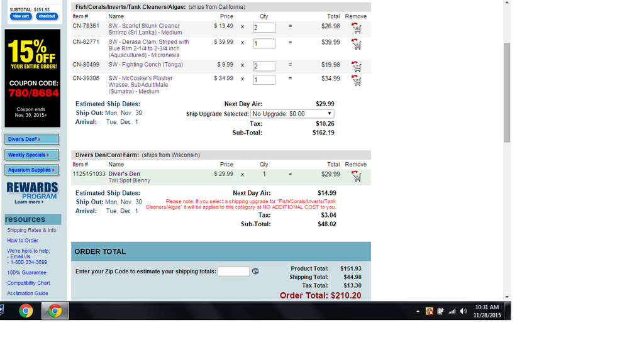Click the Email Us link
The height and width of the screenshot is (362, 644).
coord(21,256)
